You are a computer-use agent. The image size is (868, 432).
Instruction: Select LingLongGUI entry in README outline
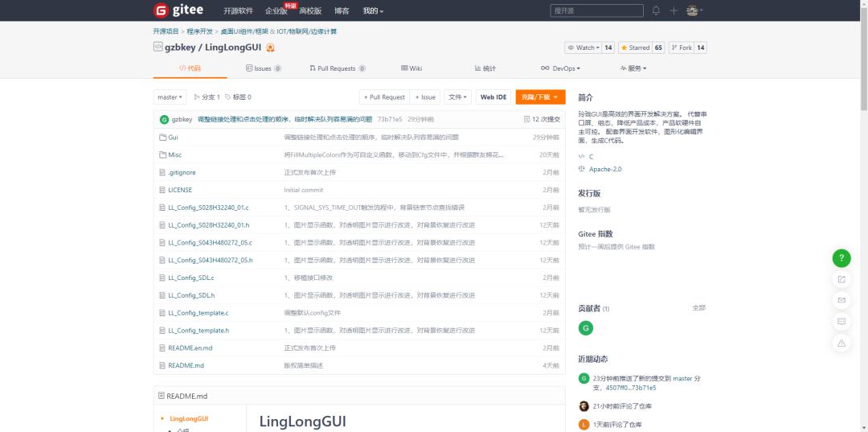click(190, 418)
